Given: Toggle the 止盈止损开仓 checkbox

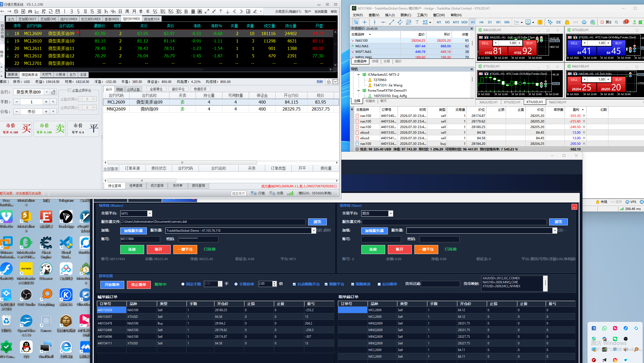Looking at the screenshot, I should pyautogui.click(x=70, y=90).
